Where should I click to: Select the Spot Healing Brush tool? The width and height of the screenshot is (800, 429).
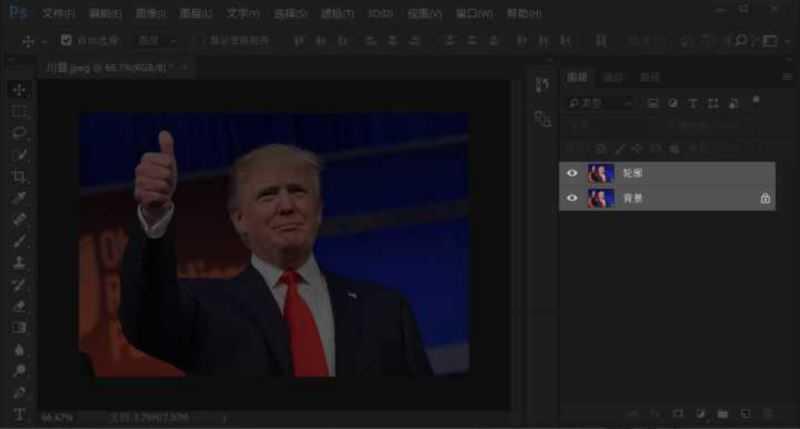[19, 219]
